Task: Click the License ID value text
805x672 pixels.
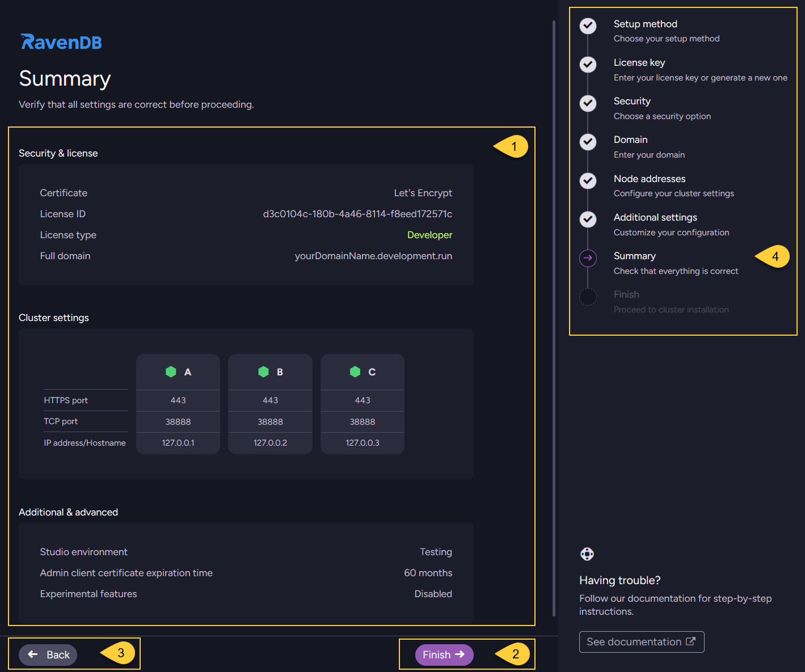Action: (357, 214)
